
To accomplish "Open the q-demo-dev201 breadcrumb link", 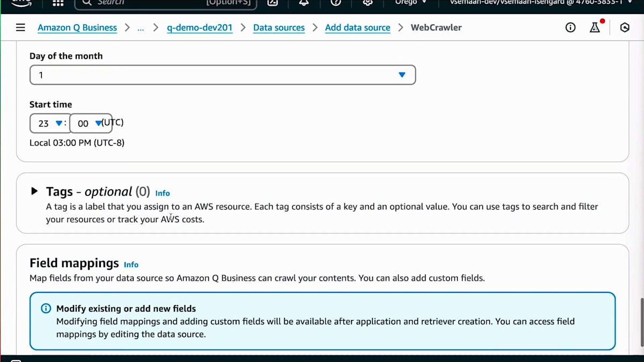I will (x=200, y=27).
